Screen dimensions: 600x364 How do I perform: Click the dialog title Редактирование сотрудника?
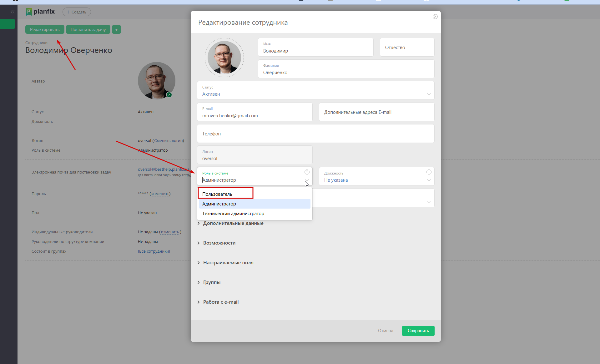pos(243,23)
